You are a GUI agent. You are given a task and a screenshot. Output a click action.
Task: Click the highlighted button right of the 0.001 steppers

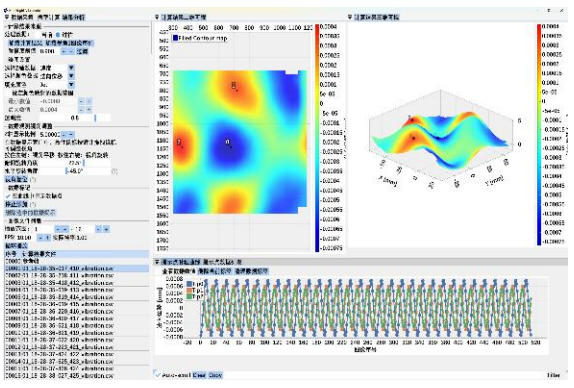82,52
